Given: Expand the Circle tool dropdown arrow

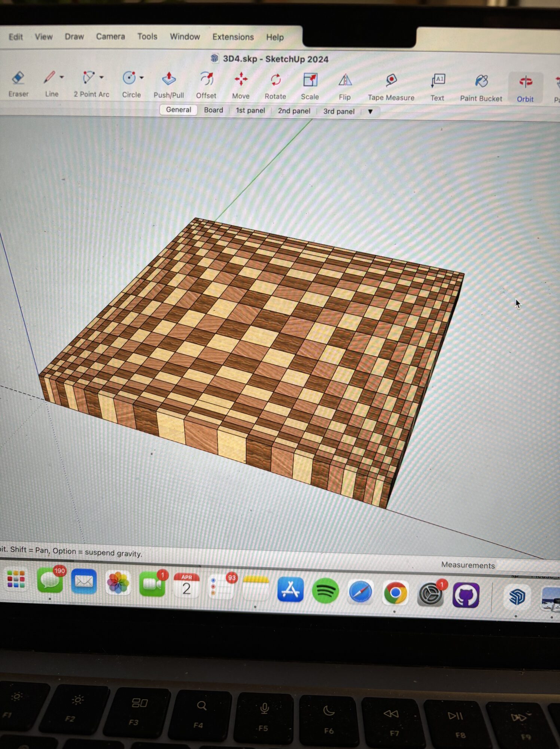Looking at the screenshot, I should click(x=142, y=78).
